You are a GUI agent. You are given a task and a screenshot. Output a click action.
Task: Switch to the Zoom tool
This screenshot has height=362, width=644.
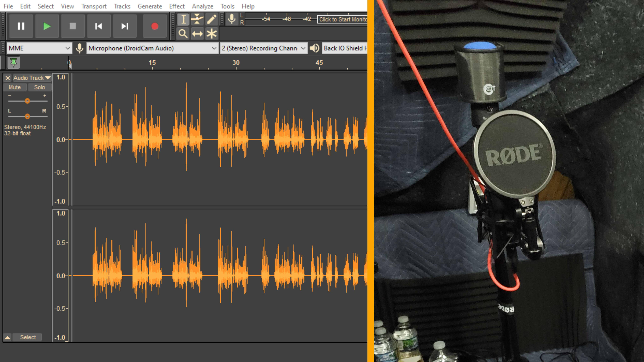(183, 33)
